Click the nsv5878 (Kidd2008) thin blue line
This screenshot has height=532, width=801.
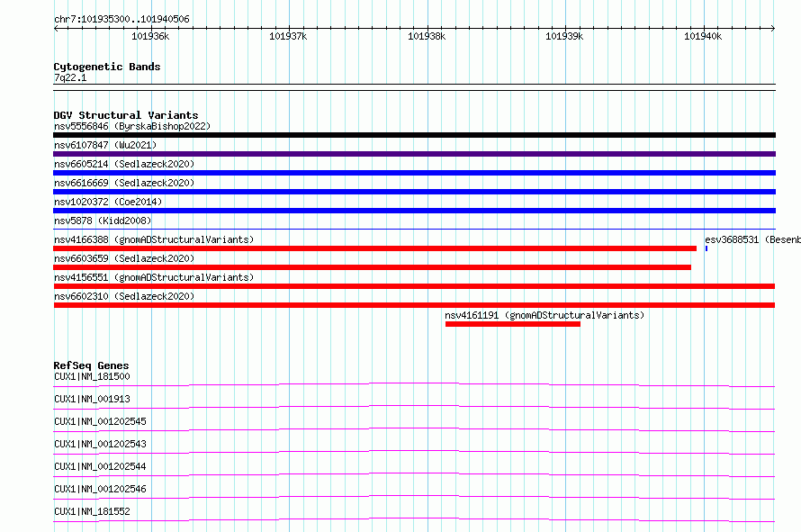pyautogui.click(x=414, y=229)
